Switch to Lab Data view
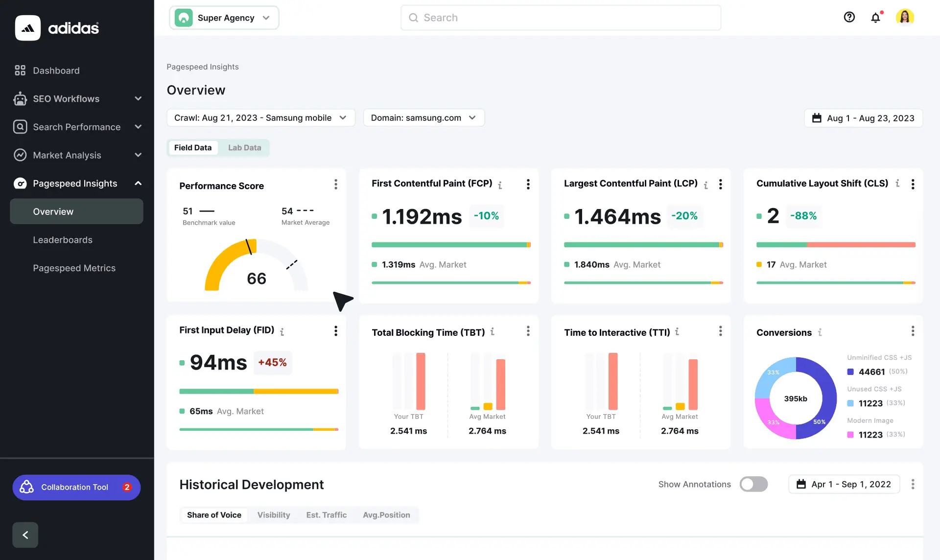This screenshot has width=940, height=560. [244, 147]
